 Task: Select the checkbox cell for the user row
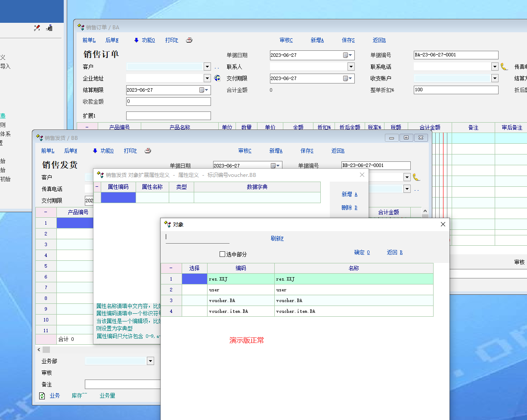pos(194,290)
